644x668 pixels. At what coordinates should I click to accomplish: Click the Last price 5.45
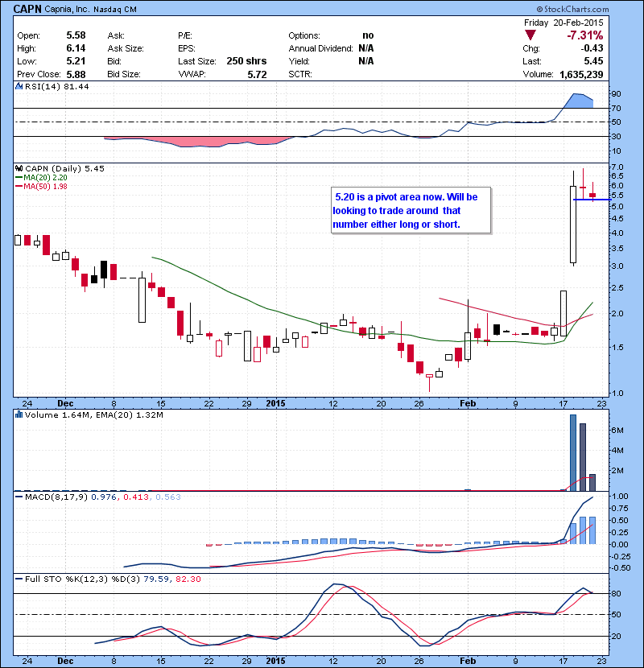point(593,61)
